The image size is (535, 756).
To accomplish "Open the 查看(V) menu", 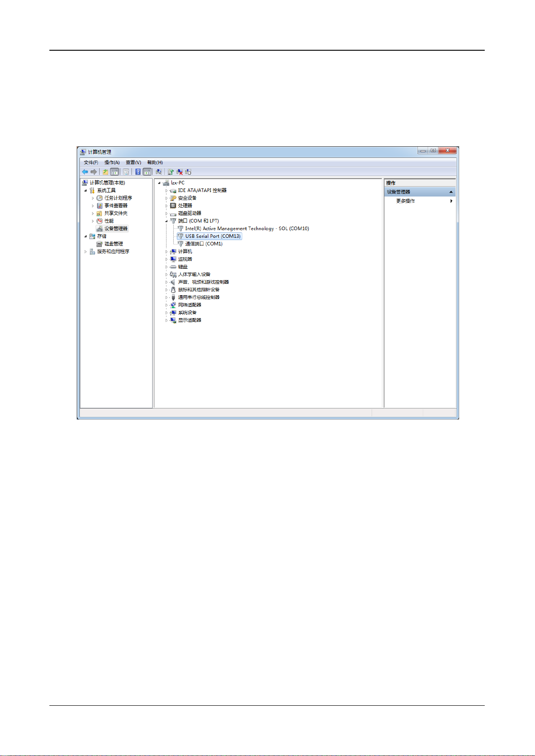I will [x=133, y=162].
